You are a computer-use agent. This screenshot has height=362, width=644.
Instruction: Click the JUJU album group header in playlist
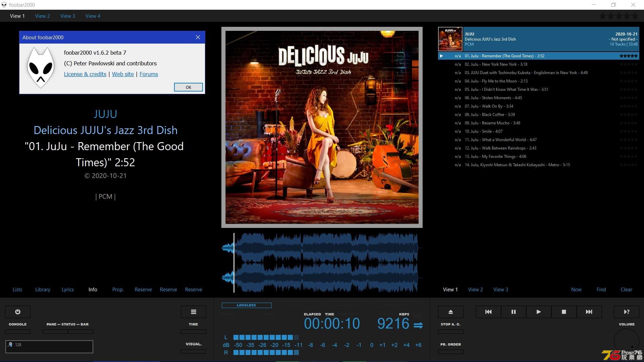[x=538, y=39]
